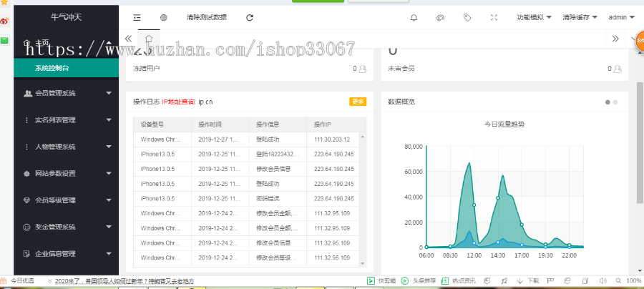Collapse the 主页 sidebar section

66,42
